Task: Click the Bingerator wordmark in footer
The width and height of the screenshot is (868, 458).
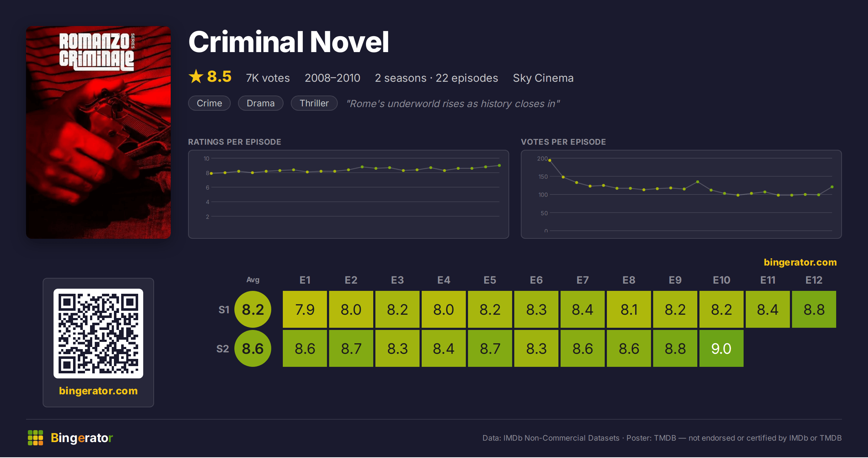Action: 82,438
